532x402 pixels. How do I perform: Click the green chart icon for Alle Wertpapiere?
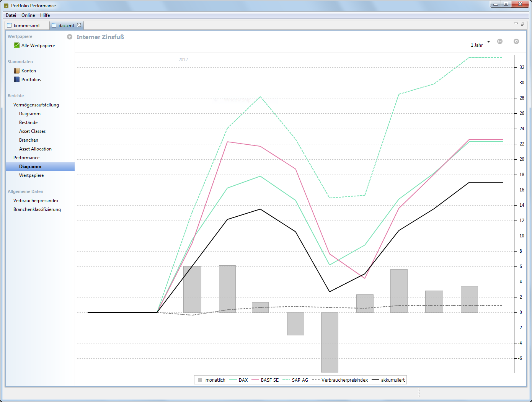(16, 46)
